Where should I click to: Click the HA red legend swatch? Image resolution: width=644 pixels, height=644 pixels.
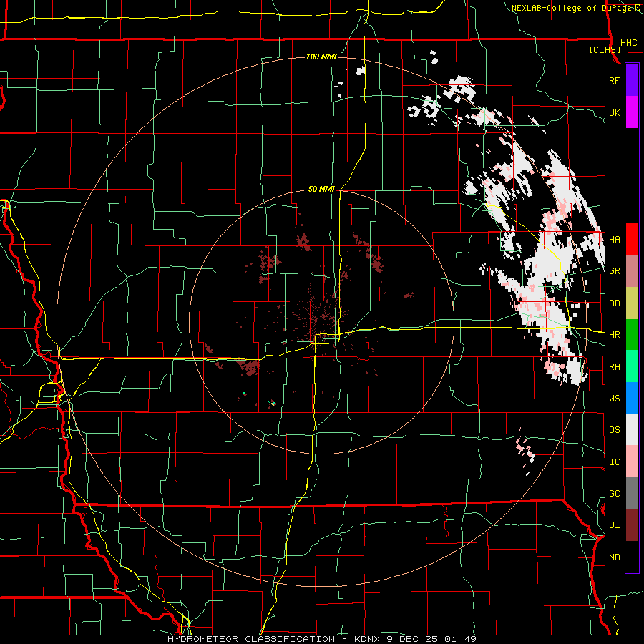[x=632, y=239]
